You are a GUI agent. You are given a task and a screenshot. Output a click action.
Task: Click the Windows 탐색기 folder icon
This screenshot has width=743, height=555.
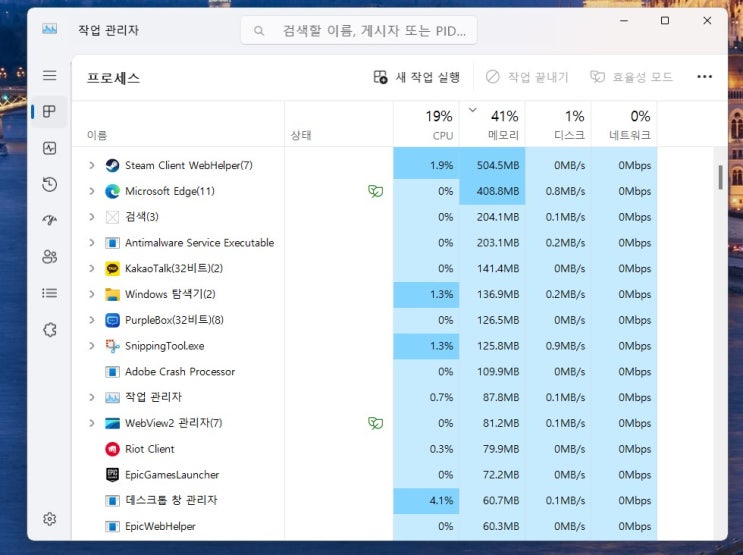click(x=112, y=294)
